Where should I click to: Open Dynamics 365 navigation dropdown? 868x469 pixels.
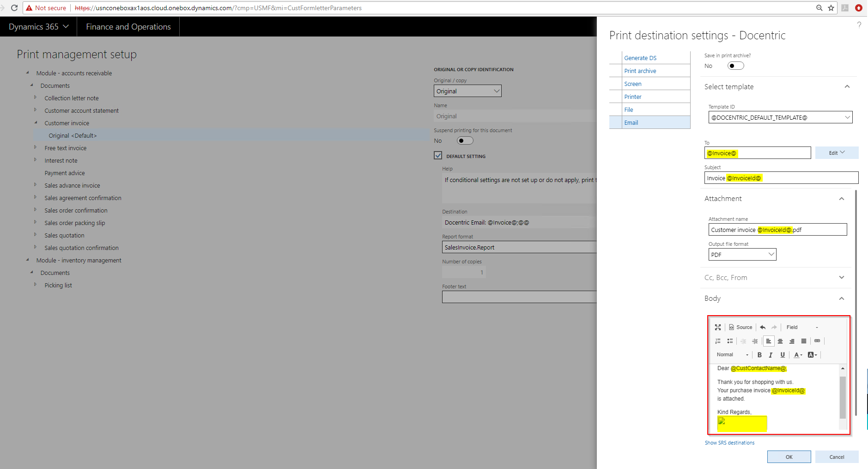tap(39, 27)
